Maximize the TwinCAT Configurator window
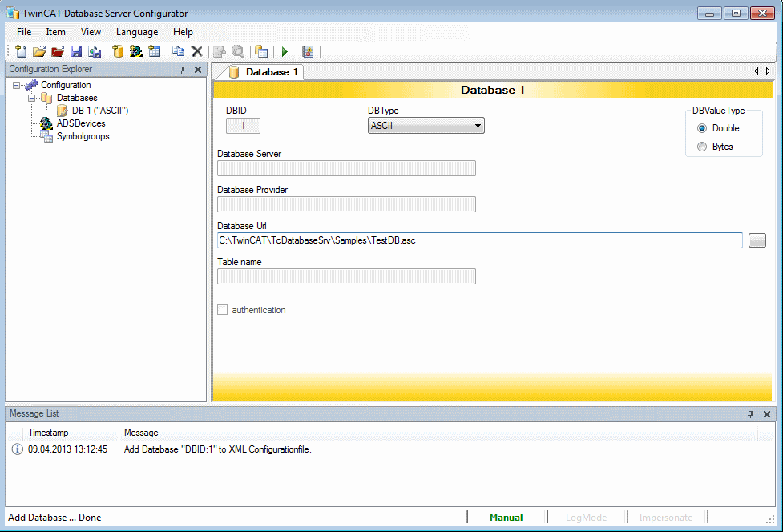Image resolution: width=783 pixels, height=532 pixels. [x=736, y=14]
